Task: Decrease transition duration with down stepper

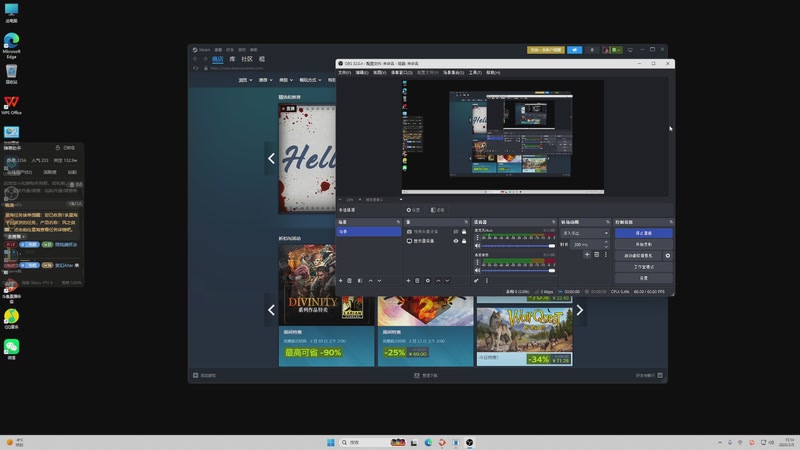Action: (606, 246)
